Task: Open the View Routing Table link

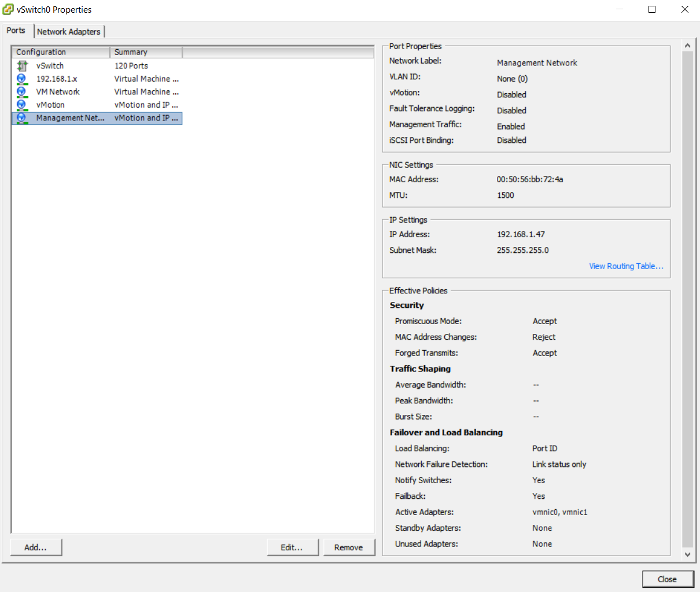Action: coord(626,266)
